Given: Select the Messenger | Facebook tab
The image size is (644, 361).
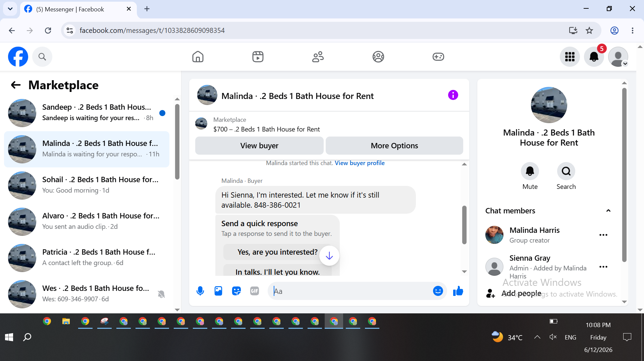Looking at the screenshot, I should [78, 9].
